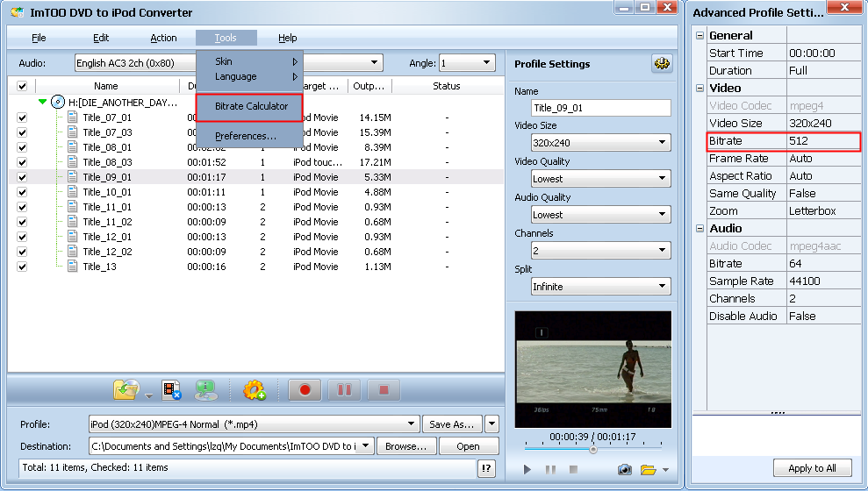Uncheck the Title_10_01 checkbox
Image resolution: width=868 pixels, height=491 pixels.
pos(22,192)
